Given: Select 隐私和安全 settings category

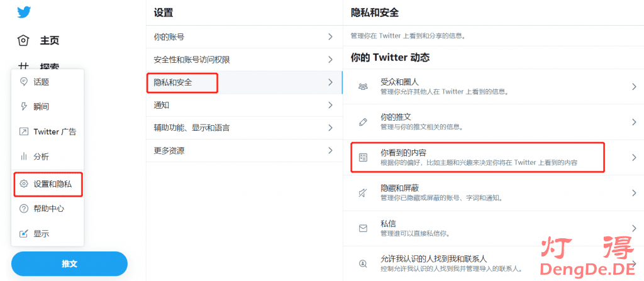Looking at the screenshot, I should (245, 82).
